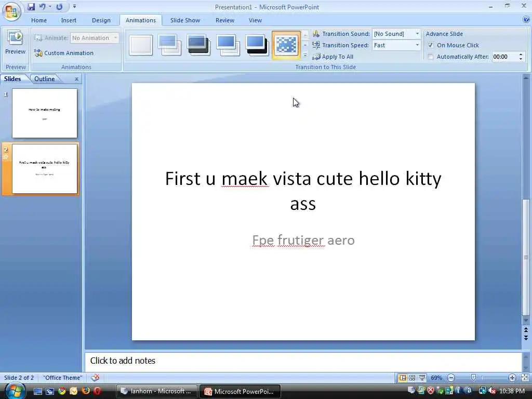Save the presentation via quick access
This screenshot has width=532, height=399.
[31, 7]
